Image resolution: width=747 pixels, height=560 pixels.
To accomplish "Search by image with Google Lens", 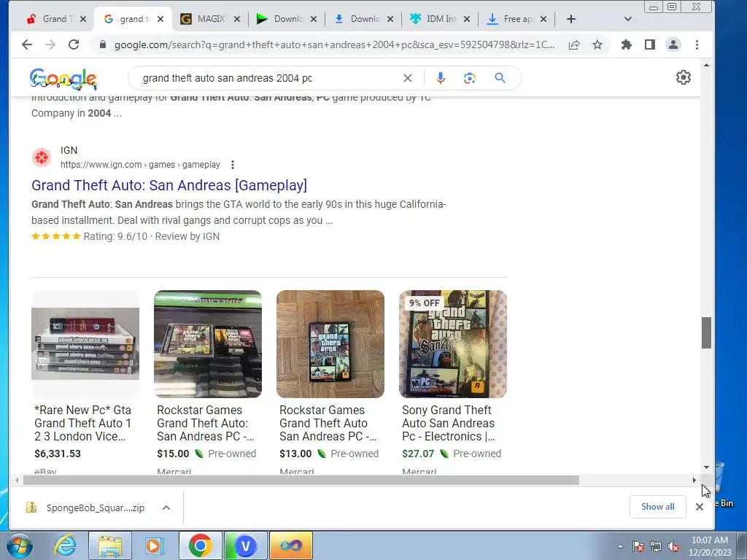I will (470, 78).
